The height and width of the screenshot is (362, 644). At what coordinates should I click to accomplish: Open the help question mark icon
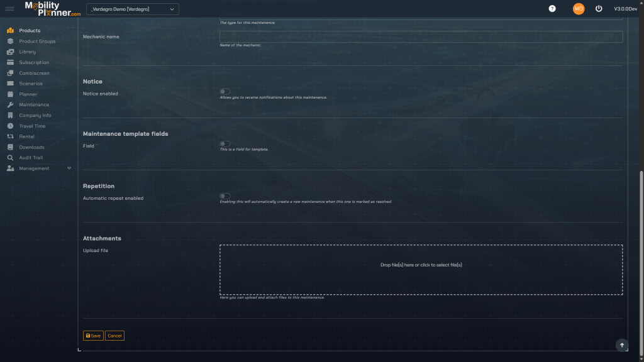pyautogui.click(x=552, y=9)
